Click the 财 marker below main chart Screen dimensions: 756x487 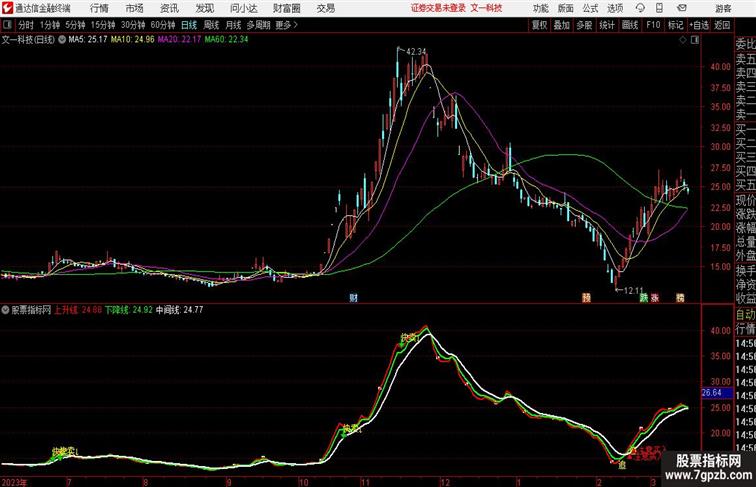tap(353, 298)
